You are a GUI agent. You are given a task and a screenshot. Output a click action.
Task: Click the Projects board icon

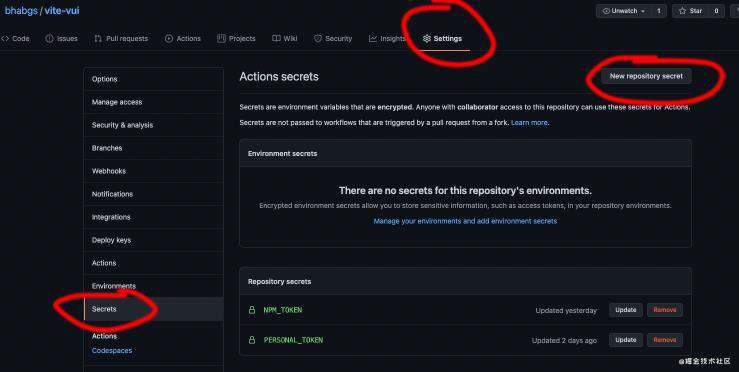[x=221, y=39]
